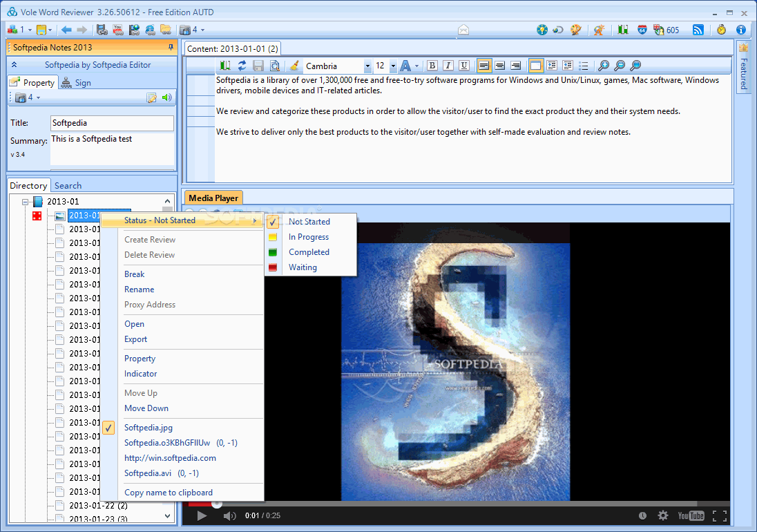Select tree item 2013-01-22 (2)

coord(99,506)
